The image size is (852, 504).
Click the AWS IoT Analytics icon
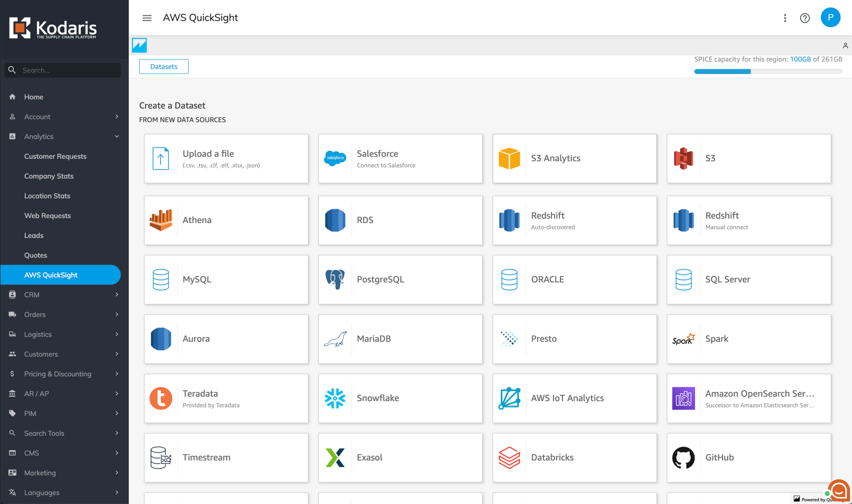tap(509, 398)
